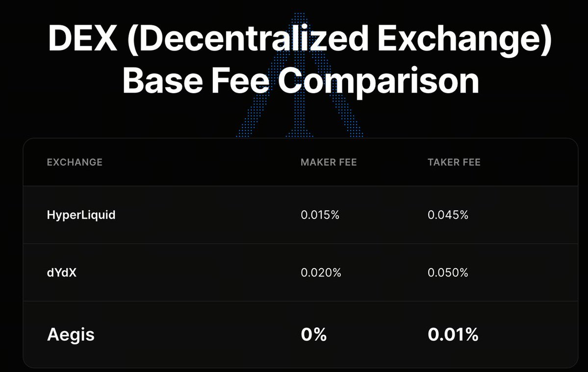Click dYdX's 0.020% maker fee

coord(321,273)
